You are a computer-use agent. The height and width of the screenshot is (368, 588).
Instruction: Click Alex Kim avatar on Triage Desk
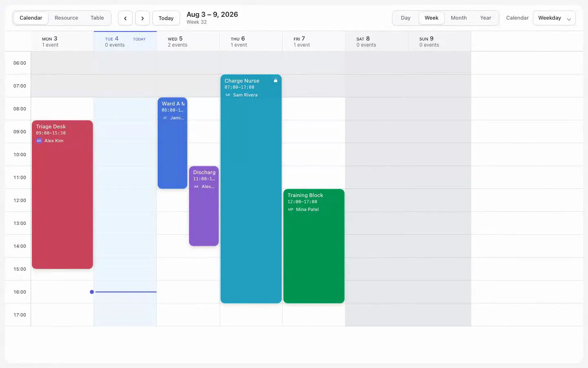39,141
